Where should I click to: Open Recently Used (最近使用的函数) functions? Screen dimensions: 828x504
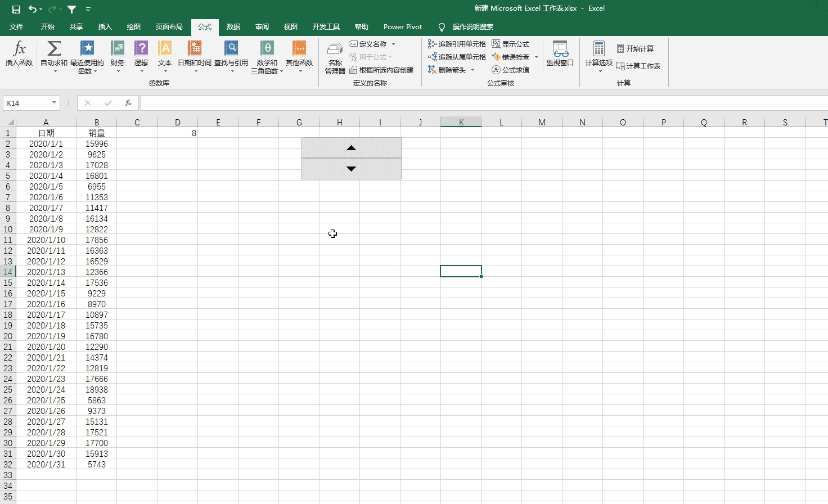pyautogui.click(x=87, y=57)
